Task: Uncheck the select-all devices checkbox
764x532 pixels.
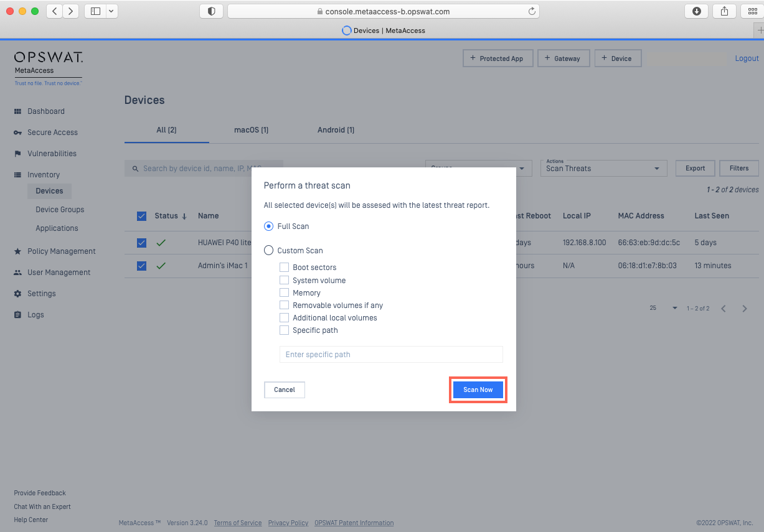Action: pos(141,216)
